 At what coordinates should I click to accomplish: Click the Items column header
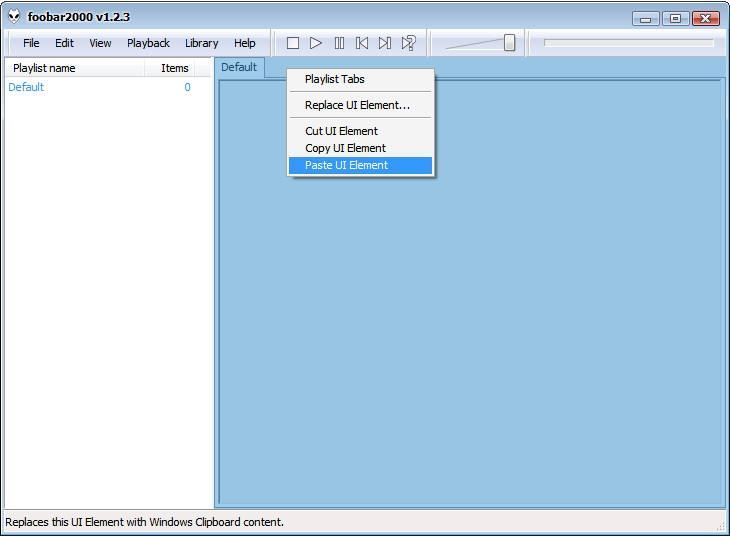point(169,68)
